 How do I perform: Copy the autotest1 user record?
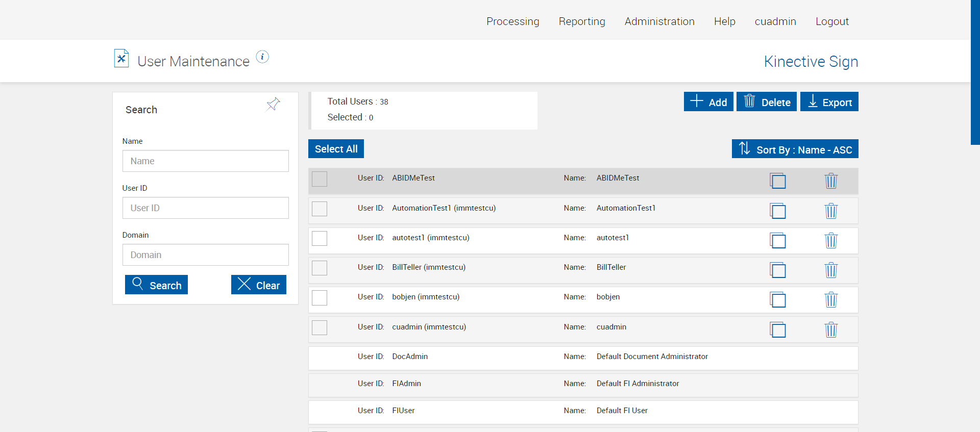(x=777, y=240)
